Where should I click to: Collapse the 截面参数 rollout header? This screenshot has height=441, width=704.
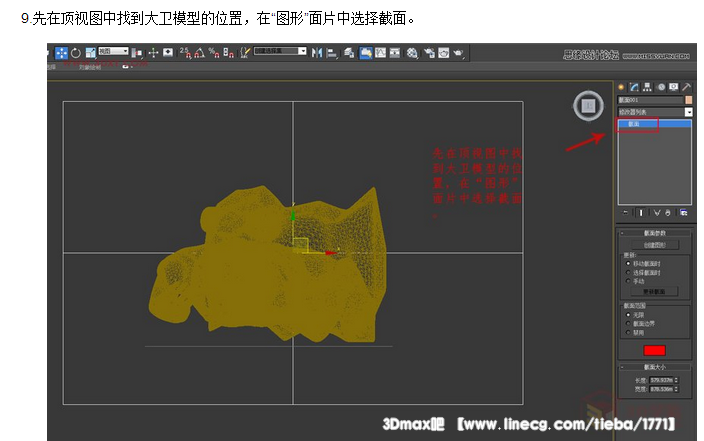pyautogui.click(x=655, y=233)
